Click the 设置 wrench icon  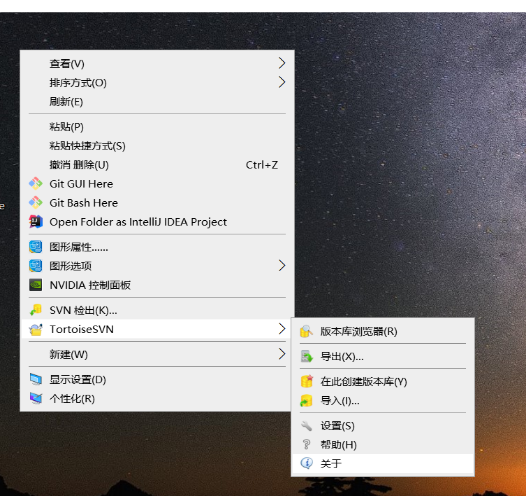click(306, 426)
